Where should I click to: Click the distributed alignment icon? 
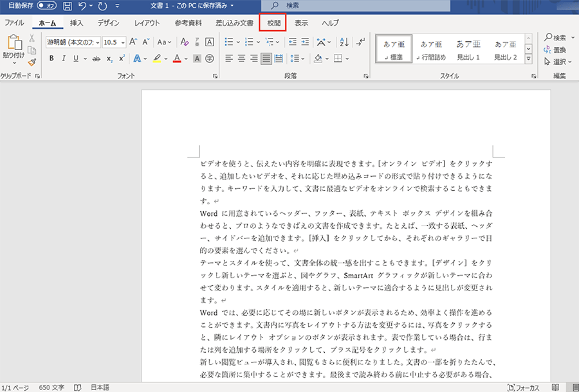pyautogui.click(x=279, y=58)
